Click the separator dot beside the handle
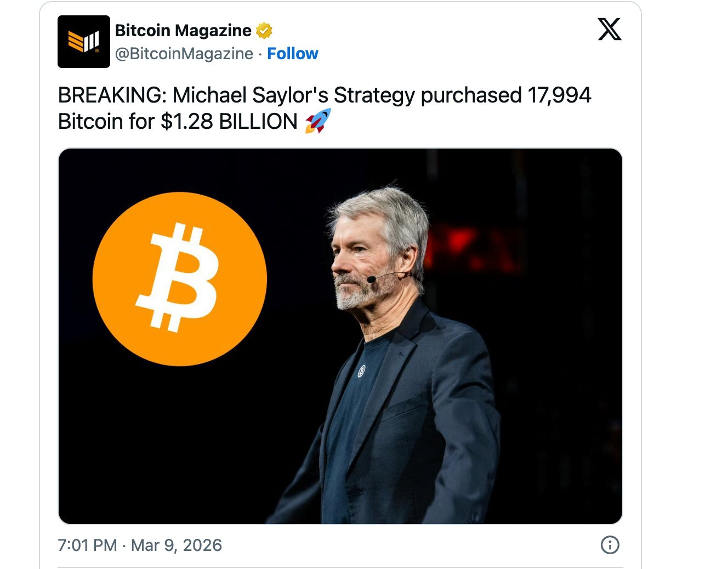 click(x=258, y=54)
